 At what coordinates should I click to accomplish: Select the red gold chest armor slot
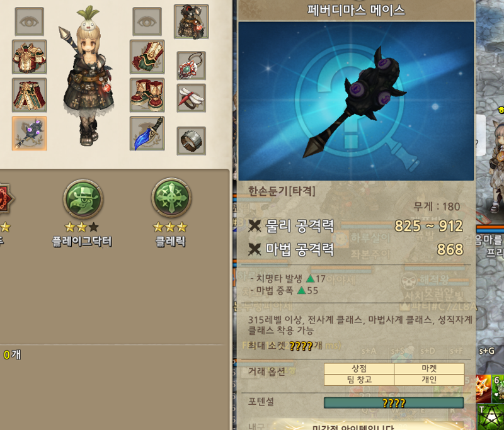[30, 57]
